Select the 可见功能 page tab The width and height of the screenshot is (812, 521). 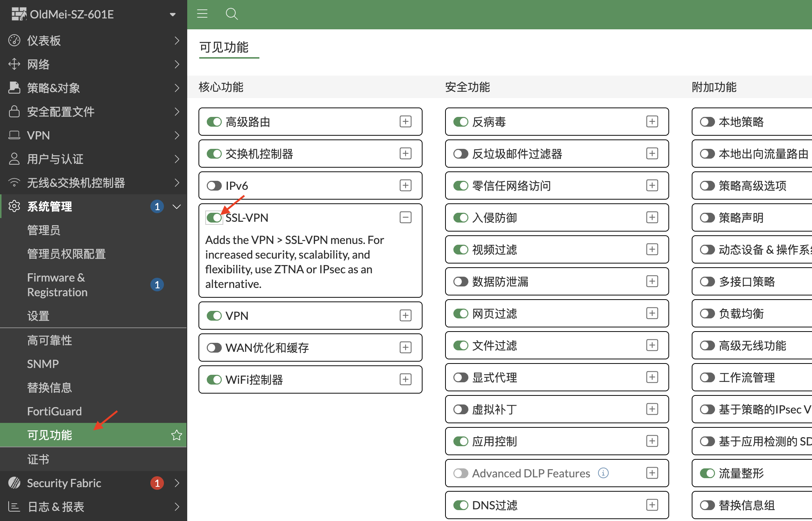[x=224, y=47]
